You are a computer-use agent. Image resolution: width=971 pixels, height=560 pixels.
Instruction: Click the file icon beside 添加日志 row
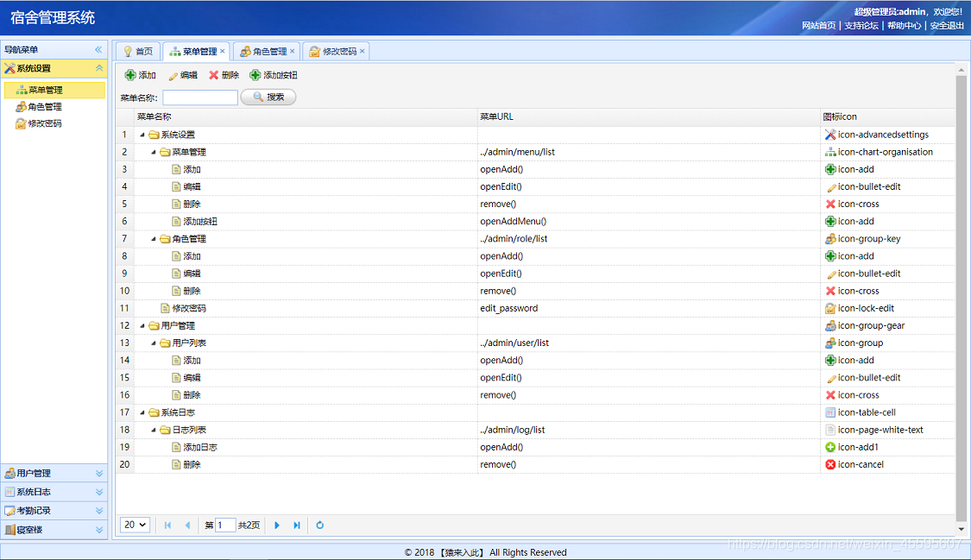click(x=176, y=447)
